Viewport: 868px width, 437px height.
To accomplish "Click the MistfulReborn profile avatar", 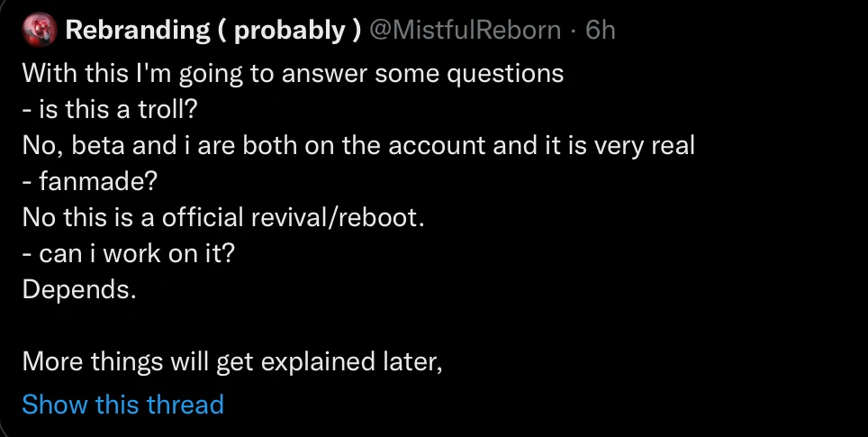I will 40,32.
